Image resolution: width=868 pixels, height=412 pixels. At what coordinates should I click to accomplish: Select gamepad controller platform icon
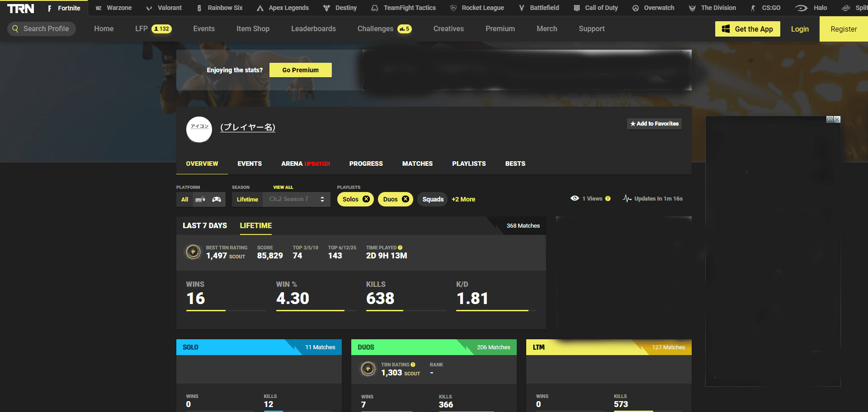[217, 199]
